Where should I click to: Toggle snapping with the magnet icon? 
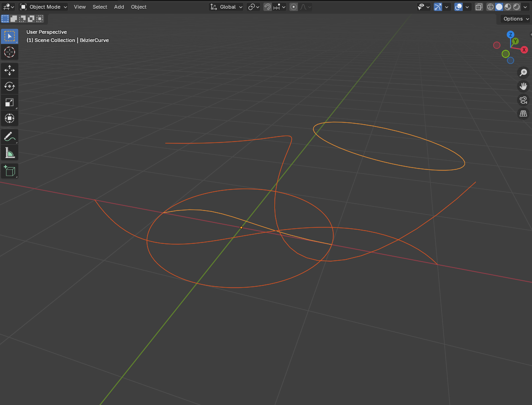click(x=268, y=7)
